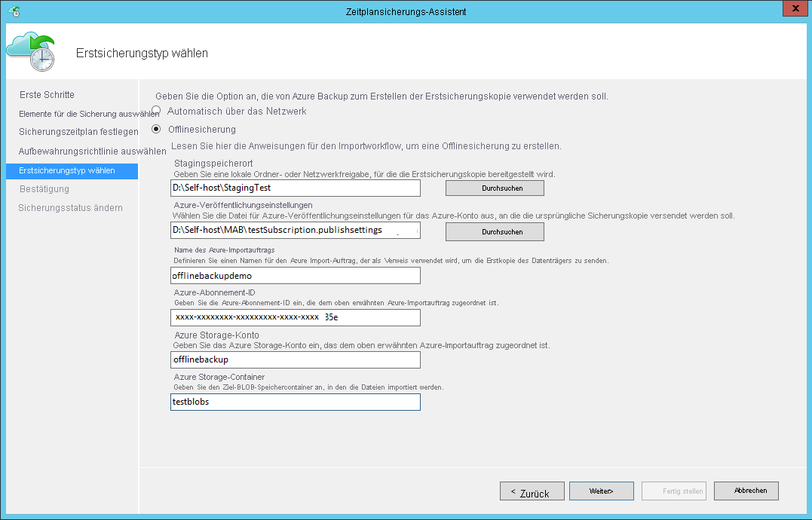Click Durchsuchen next to Stagingspeicherort
Image resolution: width=812 pixels, height=520 pixels.
point(494,188)
